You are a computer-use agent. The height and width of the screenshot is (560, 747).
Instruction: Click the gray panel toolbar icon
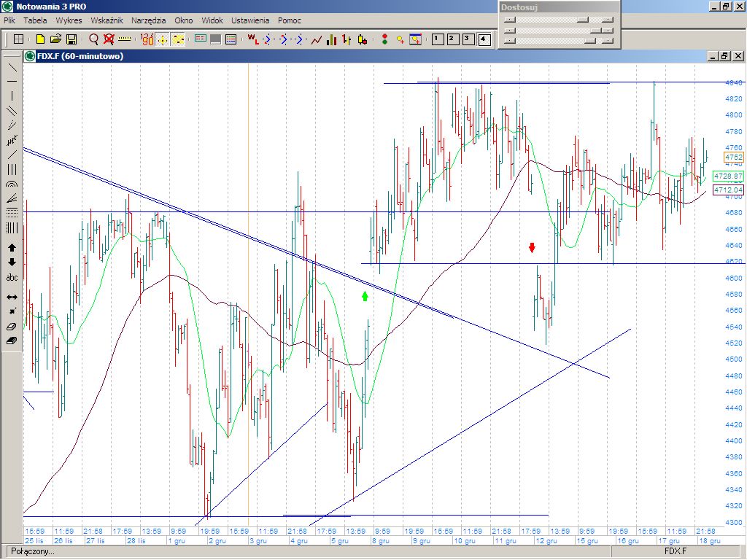[215, 39]
